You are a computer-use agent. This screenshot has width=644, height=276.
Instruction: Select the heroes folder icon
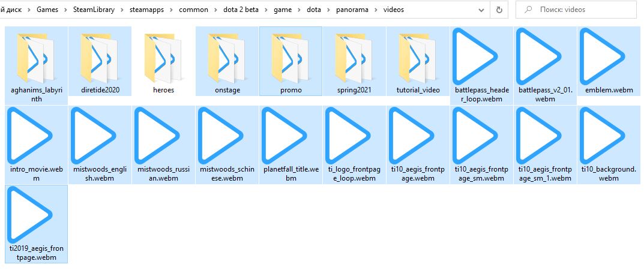[163, 58]
